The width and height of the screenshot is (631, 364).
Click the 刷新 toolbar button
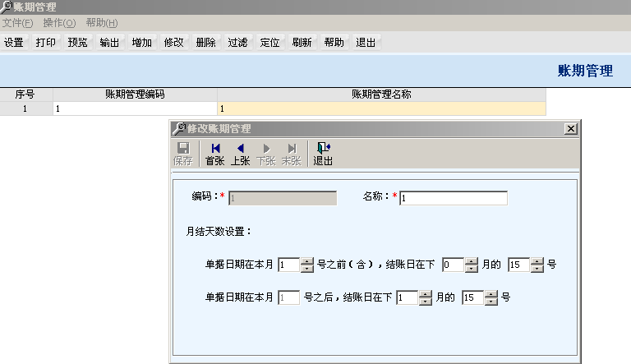point(302,42)
